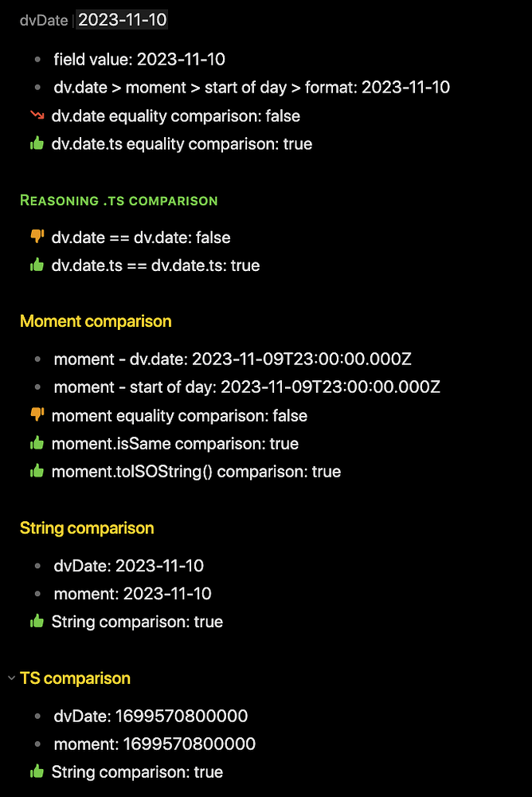The width and height of the screenshot is (532, 797).
Task: Click thumbs-up icon beside dv.date.ts equality comparison
Action: point(36,144)
